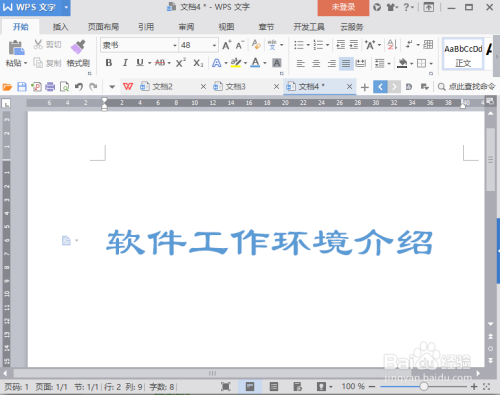Select web layout view icon
Image resolution: width=500 pixels, height=395 pixels.
click(297, 387)
